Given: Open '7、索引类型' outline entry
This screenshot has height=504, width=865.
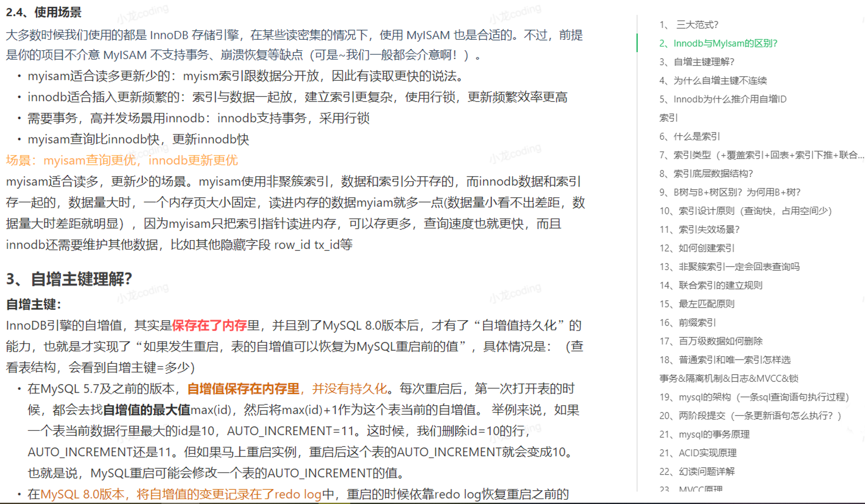Looking at the screenshot, I should [762, 155].
